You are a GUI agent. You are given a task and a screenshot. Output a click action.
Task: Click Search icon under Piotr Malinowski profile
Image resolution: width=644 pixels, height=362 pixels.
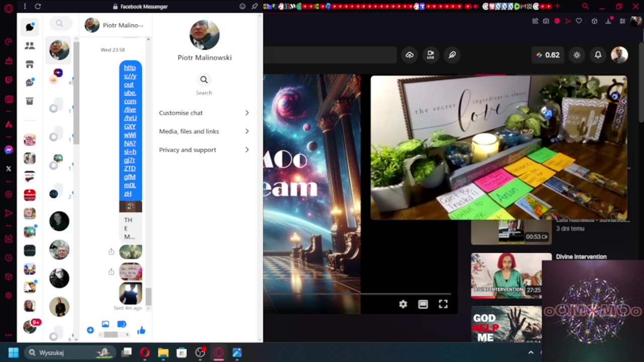click(x=204, y=79)
